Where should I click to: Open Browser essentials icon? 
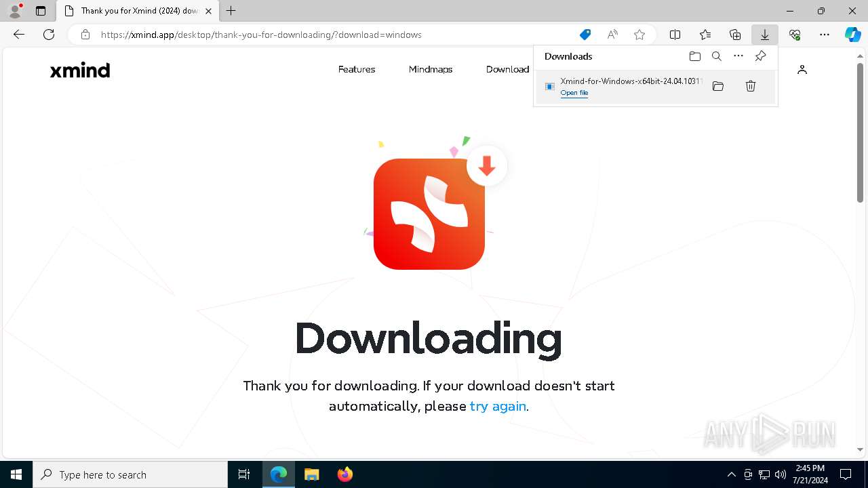(x=795, y=35)
